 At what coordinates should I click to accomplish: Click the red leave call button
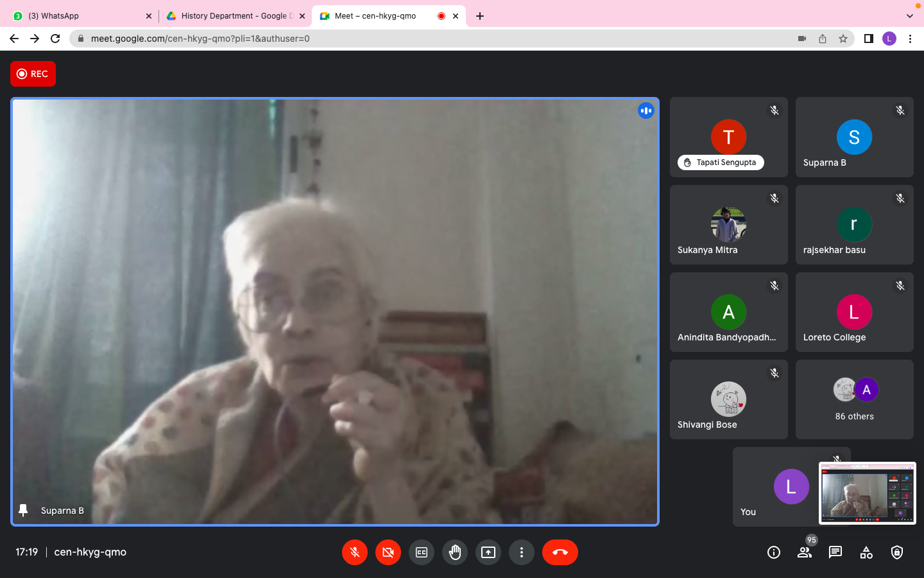pyautogui.click(x=560, y=552)
